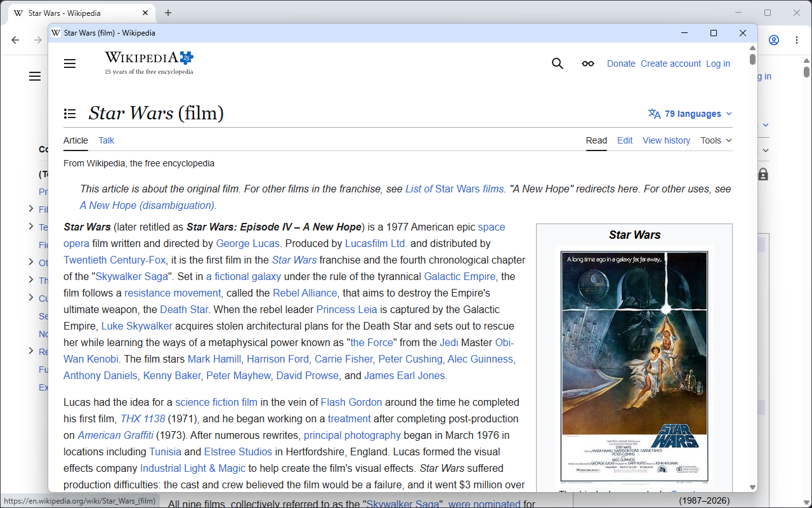This screenshot has height=508, width=812.
Task: Open the Harrison Ford link
Action: 278,359
